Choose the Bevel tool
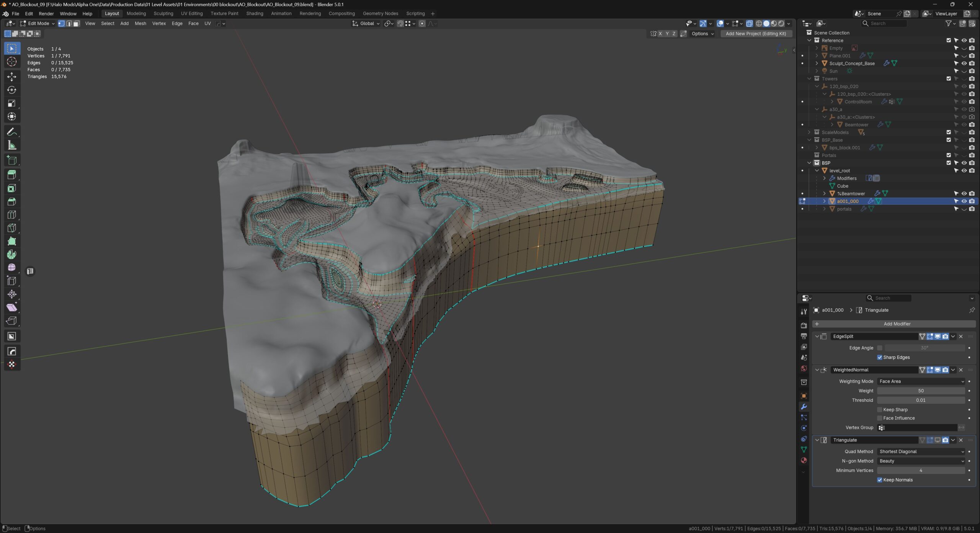This screenshot has height=533, width=980. (x=11, y=202)
